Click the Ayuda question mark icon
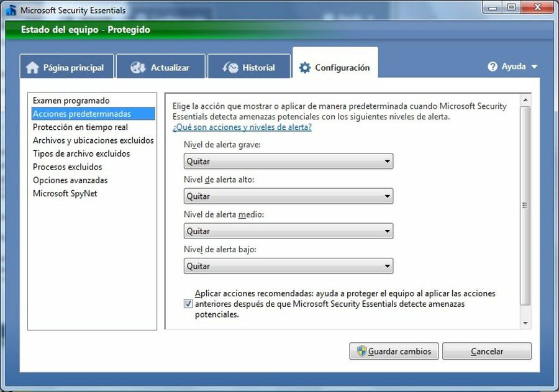Screen dimensions: 559x392 493,66
